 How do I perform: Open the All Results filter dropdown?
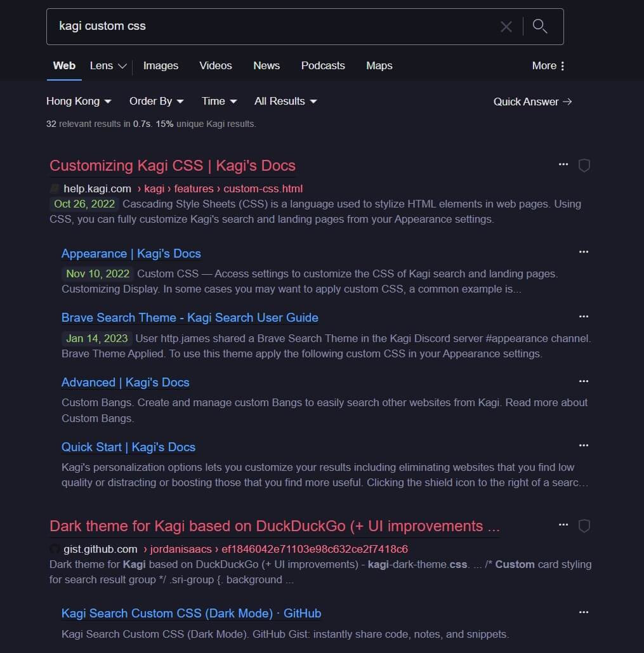point(285,101)
